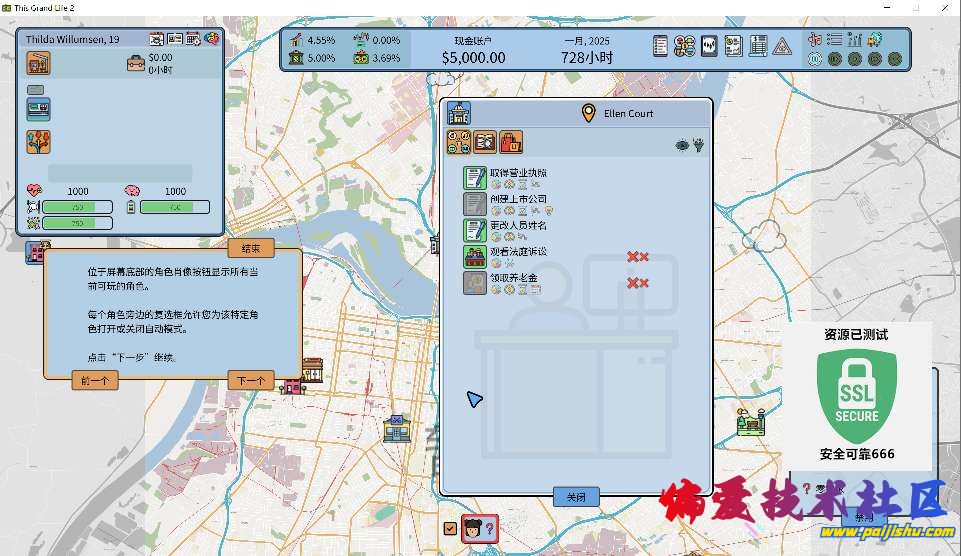Click the 观看法庭诉讼 courtroom icon

[x=474, y=256]
